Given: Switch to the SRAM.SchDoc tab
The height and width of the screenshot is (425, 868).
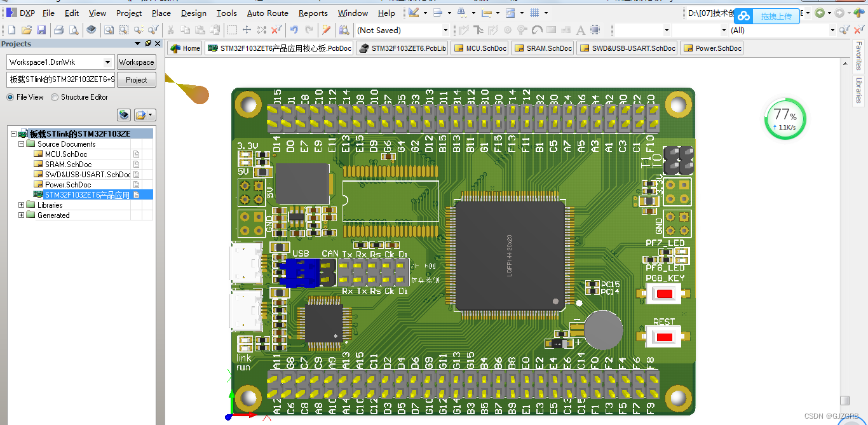Looking at the screenshot, I should (542, 48).
